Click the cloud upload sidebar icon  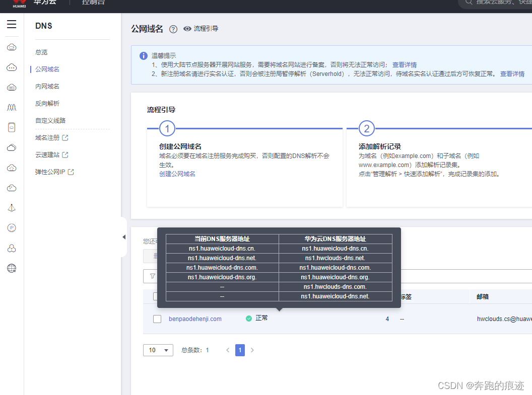[x=12, y=168]
